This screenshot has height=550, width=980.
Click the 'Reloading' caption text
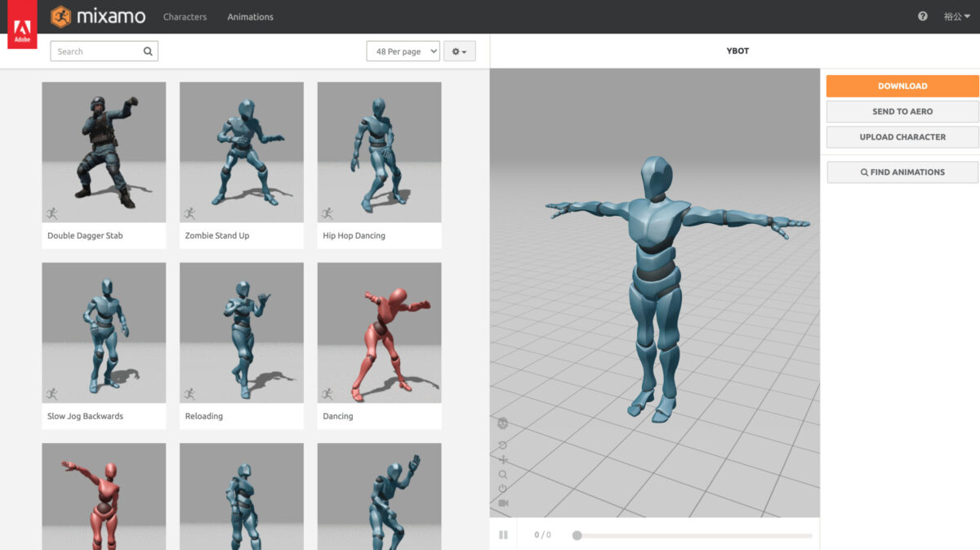(204, 417)
